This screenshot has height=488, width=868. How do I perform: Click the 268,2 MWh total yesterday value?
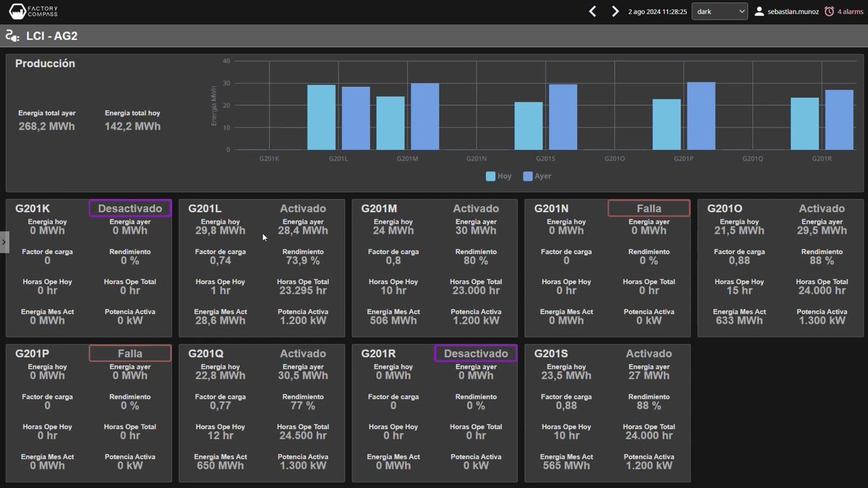coord(46,127)
